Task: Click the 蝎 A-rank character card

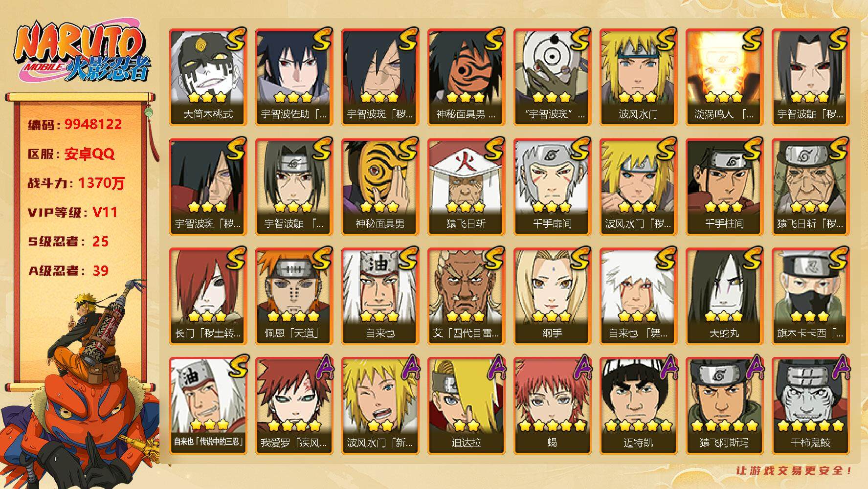Action: (x=552, y=406)
